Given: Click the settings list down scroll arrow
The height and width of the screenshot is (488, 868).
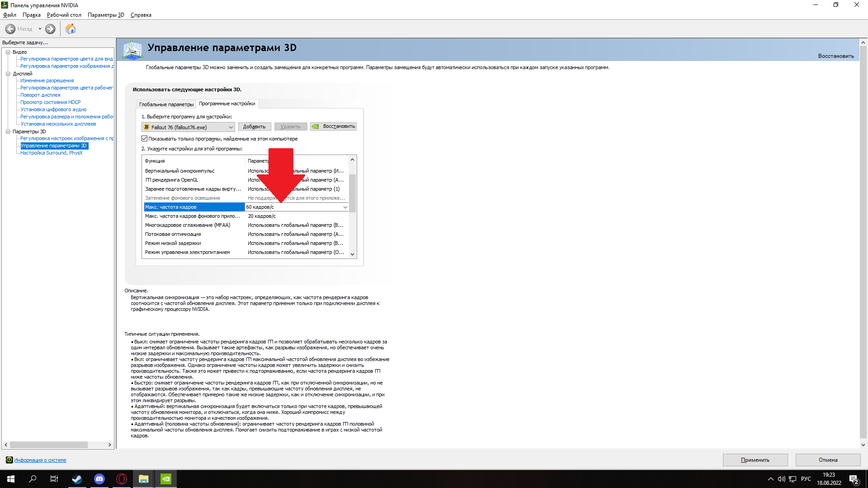Looking at the screenshot, I should pos(352,254).
